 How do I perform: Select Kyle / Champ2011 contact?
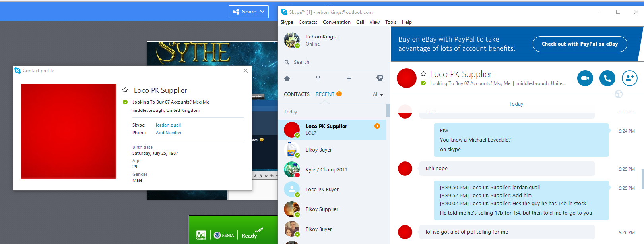pos(332,169)
